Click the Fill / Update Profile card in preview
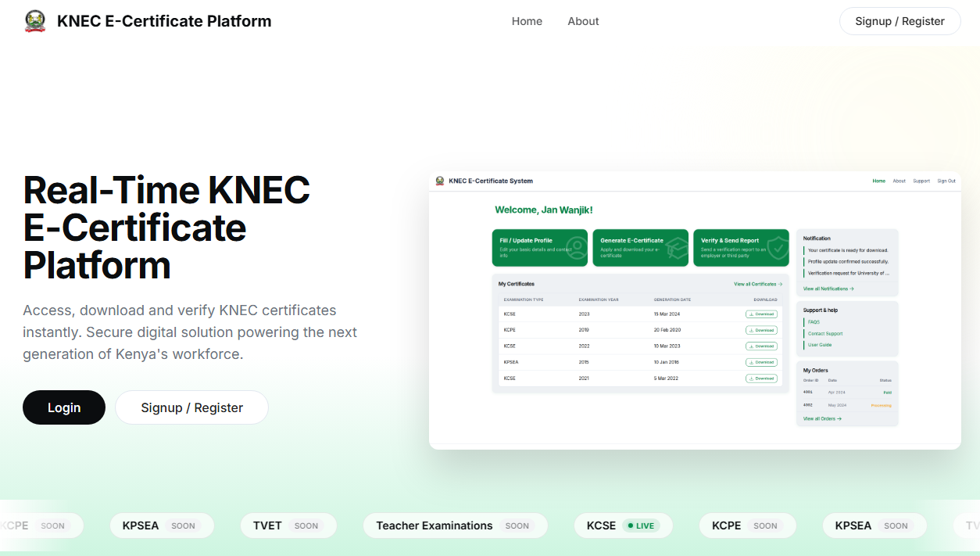The width and height of the screenshot is (980, 556). [x=539, y=248]
